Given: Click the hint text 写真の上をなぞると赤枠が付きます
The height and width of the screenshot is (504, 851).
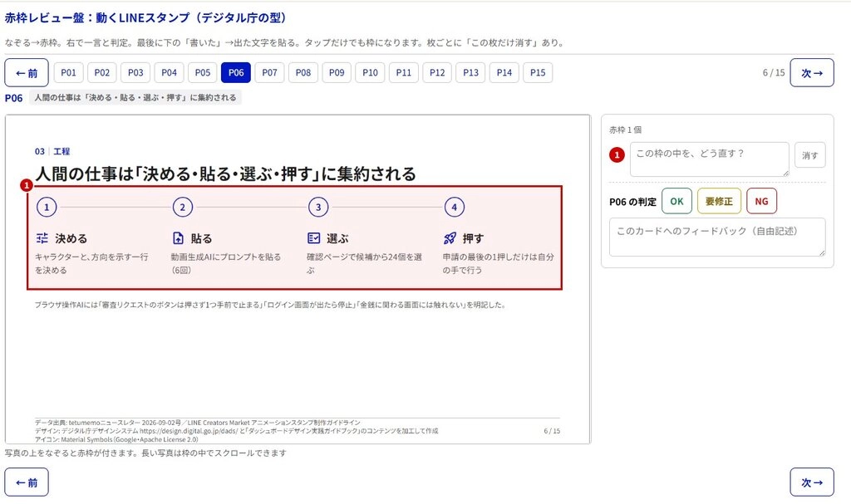Looking at the screenshot, I should tap(145, 453).
